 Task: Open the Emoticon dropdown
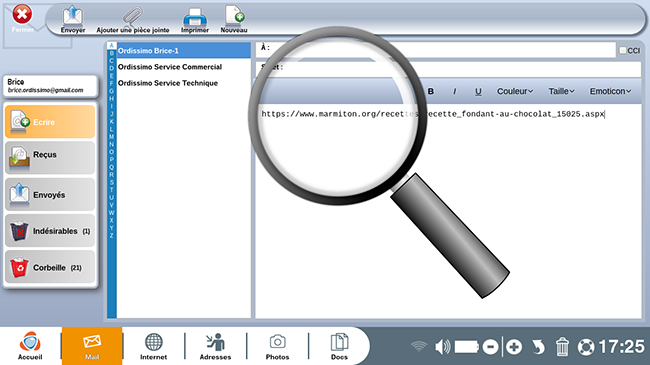(610, 91)
